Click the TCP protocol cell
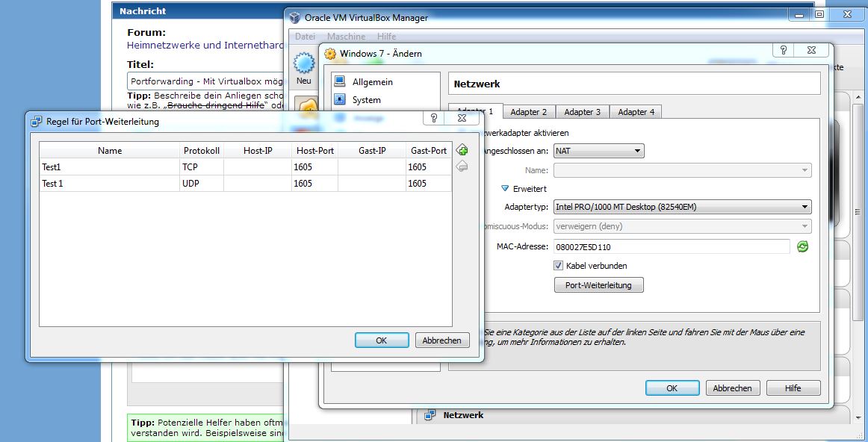The width and height of the screenshot is (868, 442). click(x=202, y=167)
